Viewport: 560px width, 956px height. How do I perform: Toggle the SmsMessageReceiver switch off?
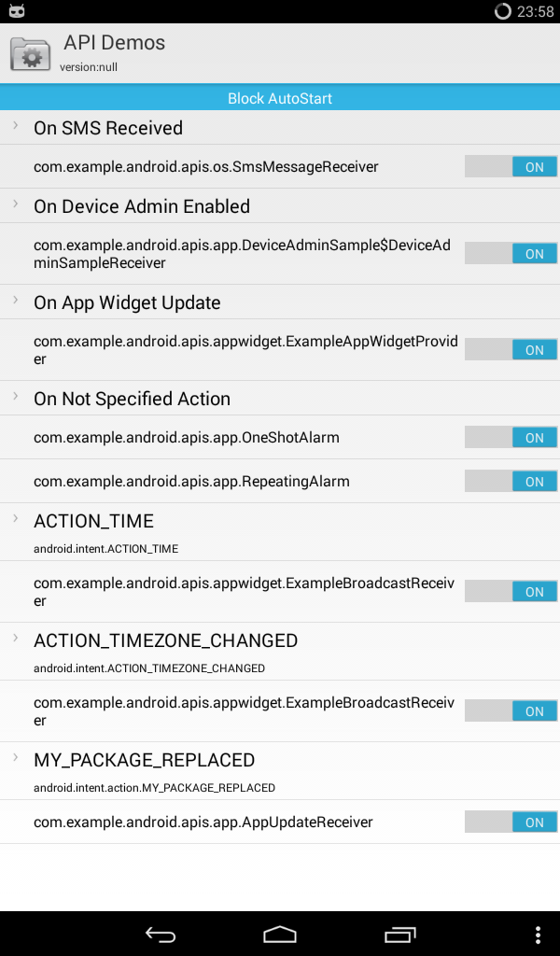511,167
